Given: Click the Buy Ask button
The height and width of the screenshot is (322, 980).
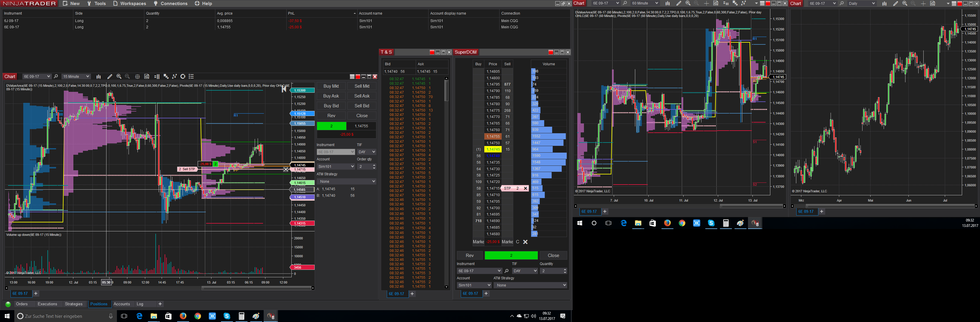Looking at the screenshot, I should [331, 96].
